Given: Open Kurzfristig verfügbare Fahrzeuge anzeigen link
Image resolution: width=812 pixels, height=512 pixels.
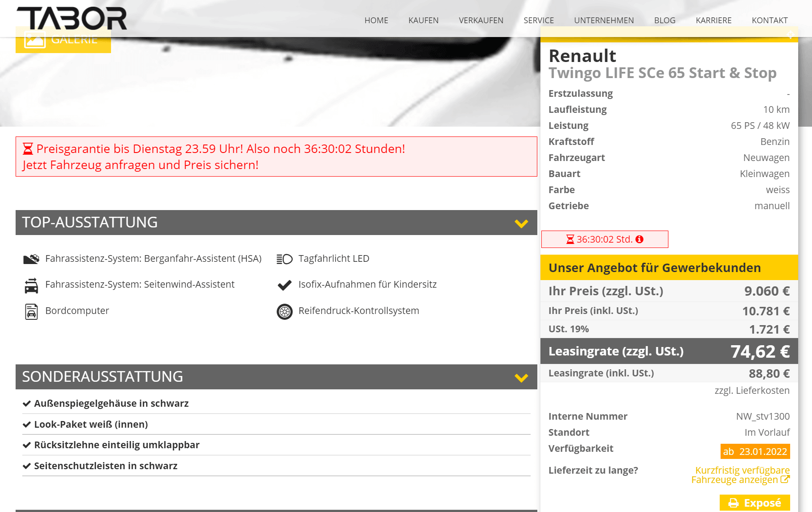Looking at the screenshot, I should coord(740,475).
